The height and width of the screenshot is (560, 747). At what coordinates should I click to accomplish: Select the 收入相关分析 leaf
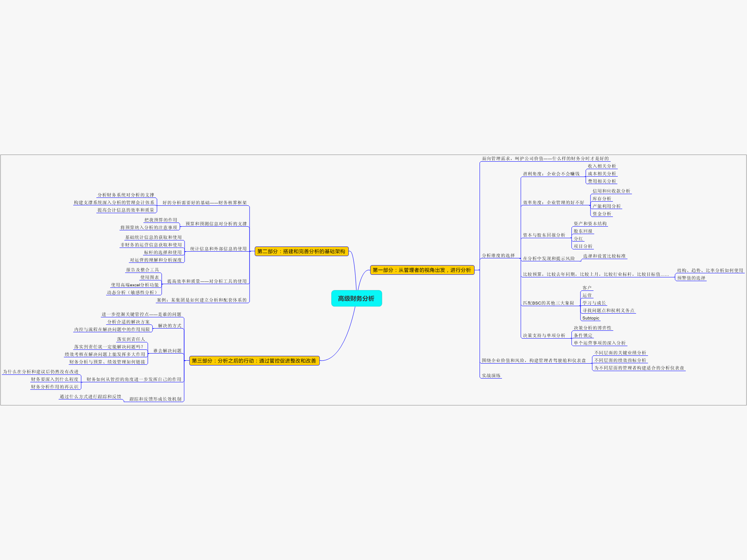point(602,166)
